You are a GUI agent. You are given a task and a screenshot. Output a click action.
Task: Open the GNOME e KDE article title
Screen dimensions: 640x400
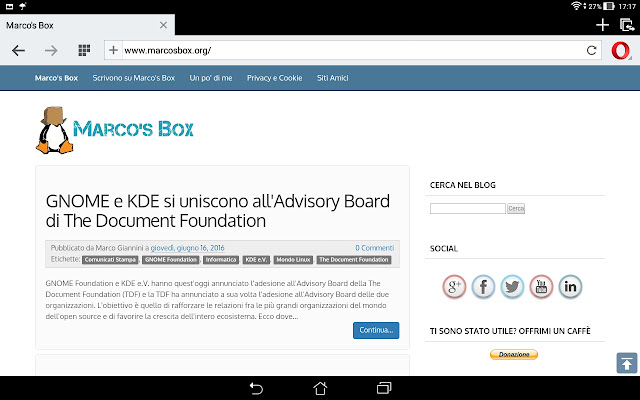point(218,211)
